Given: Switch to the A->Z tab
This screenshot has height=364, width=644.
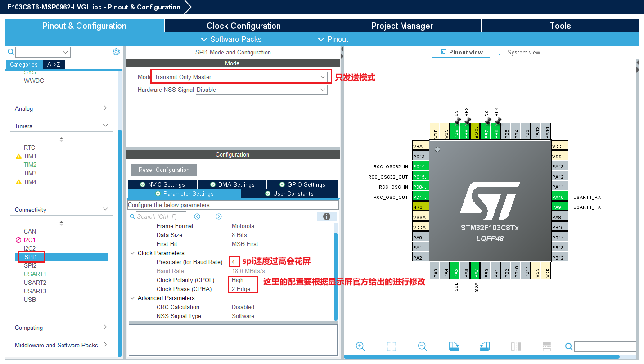Looking at the screenshot, I should pos(54,64).
